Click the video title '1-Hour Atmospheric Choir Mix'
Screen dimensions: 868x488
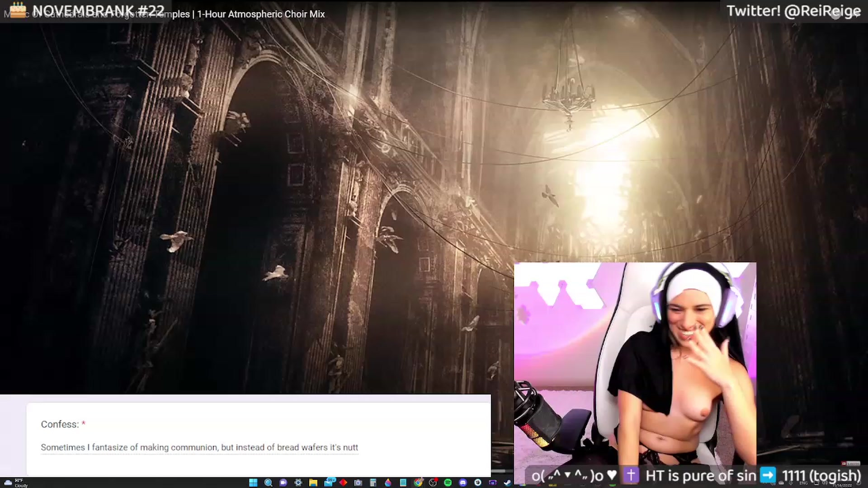pos(261,14)
